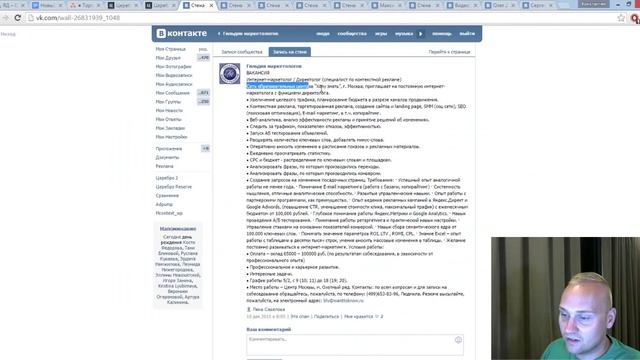Open 'Документы' in left sidebar
Image resolution: width=640 pixels, height=360 pixels.
click(167, 158)
